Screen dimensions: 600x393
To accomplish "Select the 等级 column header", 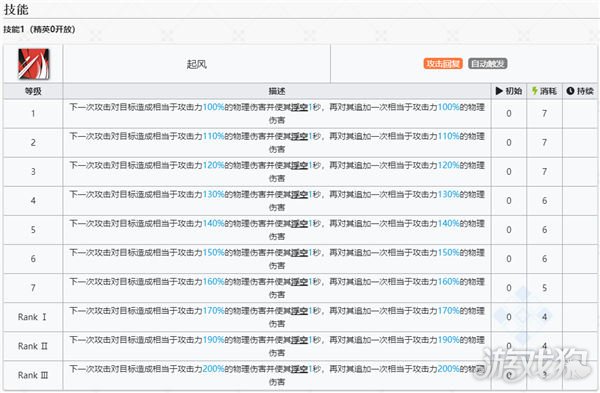I will (x=33, y=91).
